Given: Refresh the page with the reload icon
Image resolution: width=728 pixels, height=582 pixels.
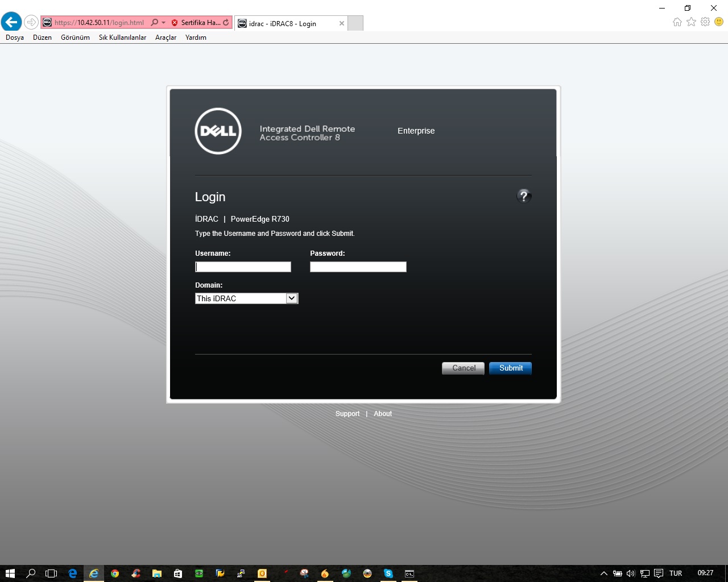Looking at the screenshot, I should tap(226, 23).
